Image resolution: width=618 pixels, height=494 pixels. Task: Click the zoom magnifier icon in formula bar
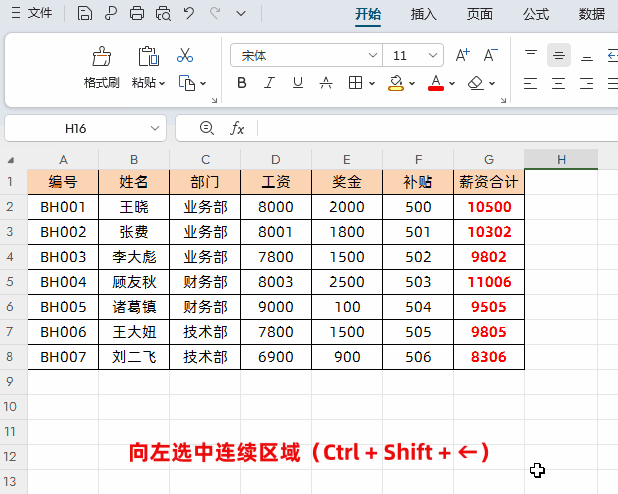pos(207,128)
